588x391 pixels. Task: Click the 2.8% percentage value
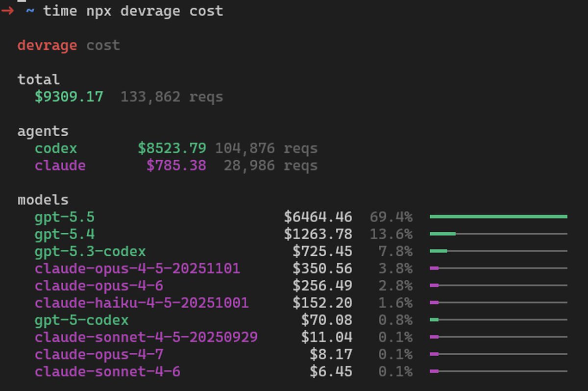pos(395,286)
